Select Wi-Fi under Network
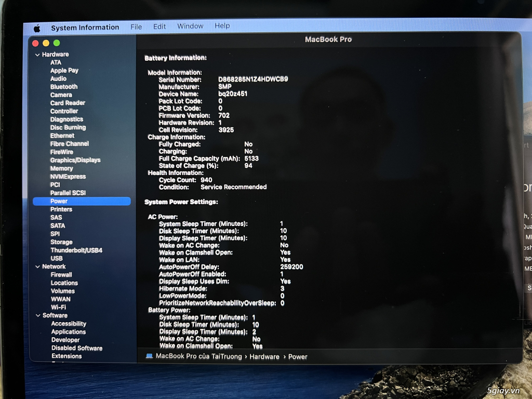Screen dimensions: 532x399 [59, 307]
